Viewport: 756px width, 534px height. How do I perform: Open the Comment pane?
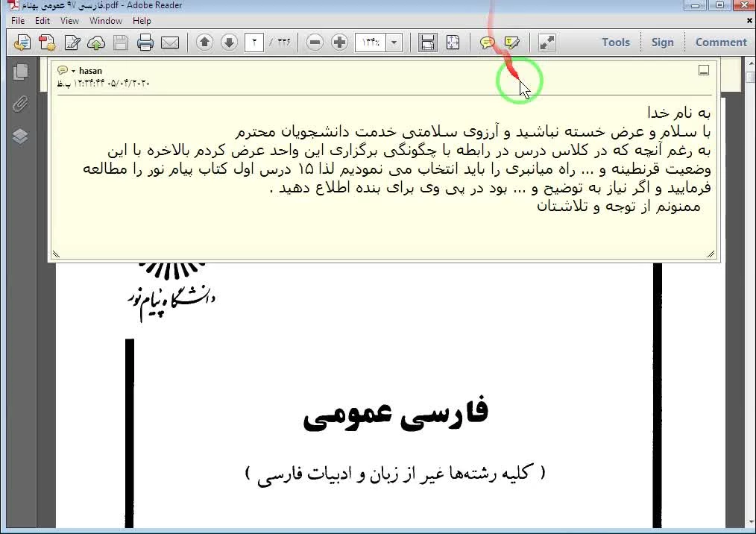pyautogui.click(x=720, y=43)
